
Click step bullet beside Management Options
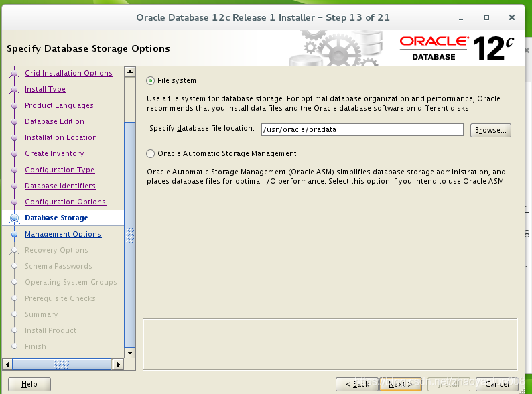tap(14, 234)
